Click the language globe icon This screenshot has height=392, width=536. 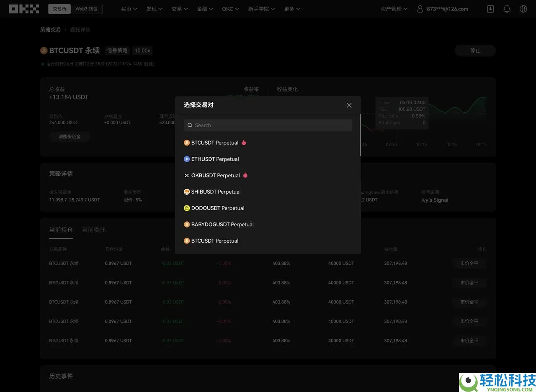click(x=523, y=9)
